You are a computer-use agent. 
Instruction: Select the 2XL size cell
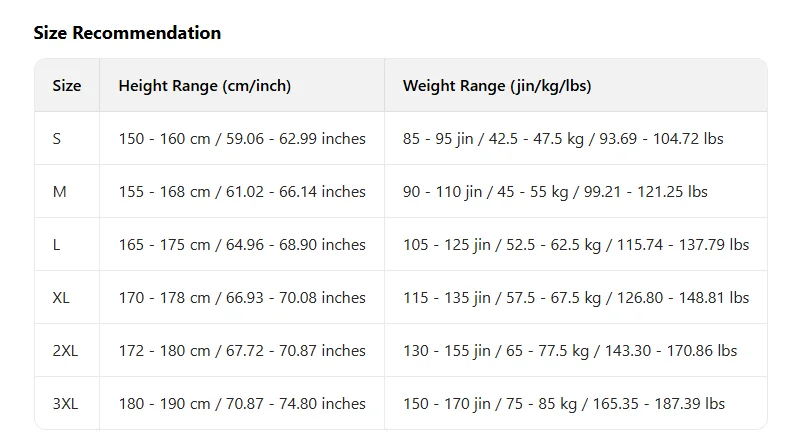[x=65, y=350]
